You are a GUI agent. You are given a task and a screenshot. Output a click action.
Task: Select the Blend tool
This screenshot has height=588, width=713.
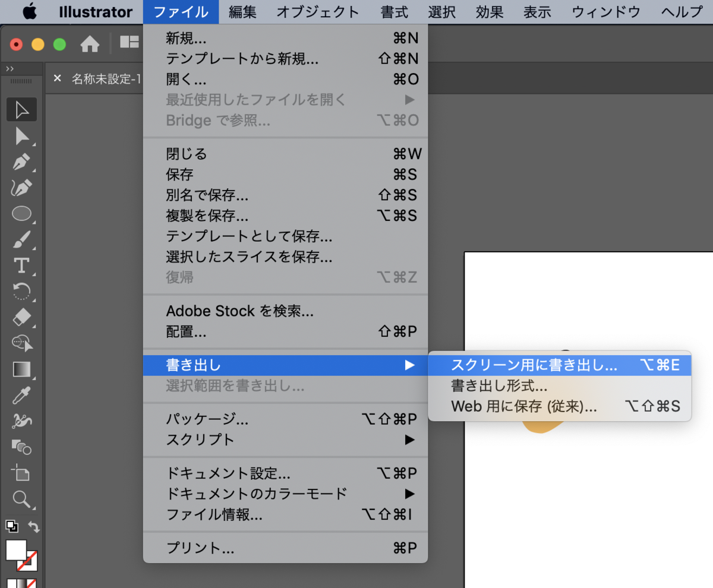click(21, 447)
